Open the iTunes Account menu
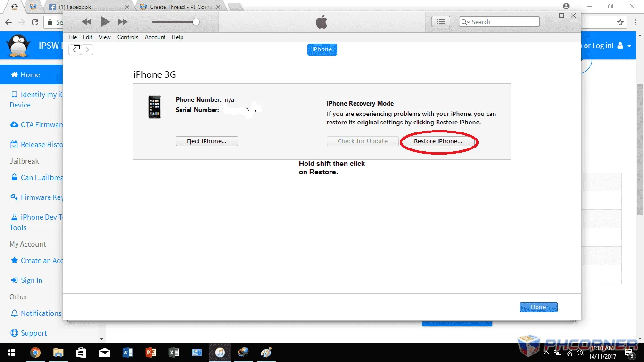 (x=155, y=37)
